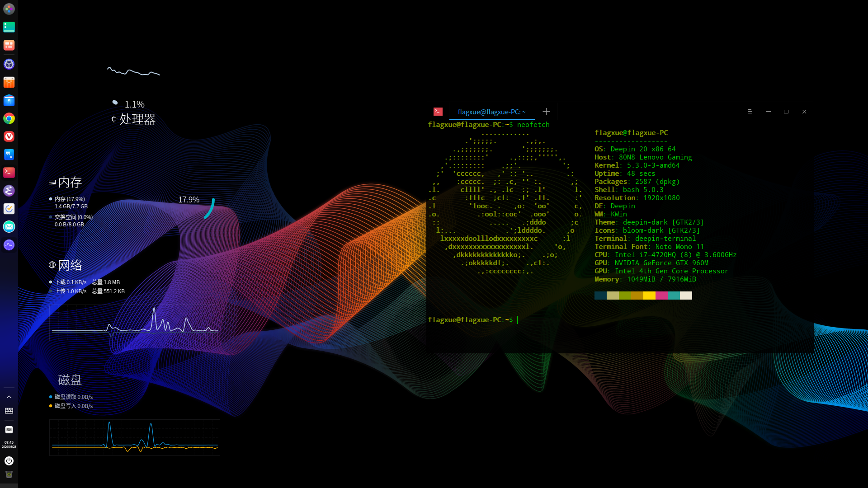868x488 pixels.
Task: Launch Deepin Terminal from the dock
Action: coord(9,173)
